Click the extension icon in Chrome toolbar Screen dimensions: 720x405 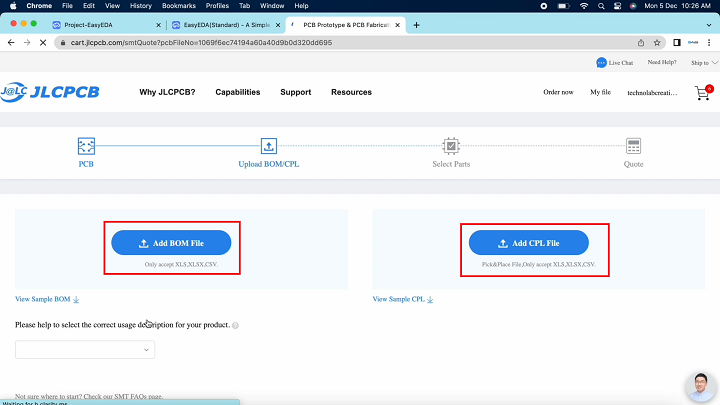click(693, 43)
